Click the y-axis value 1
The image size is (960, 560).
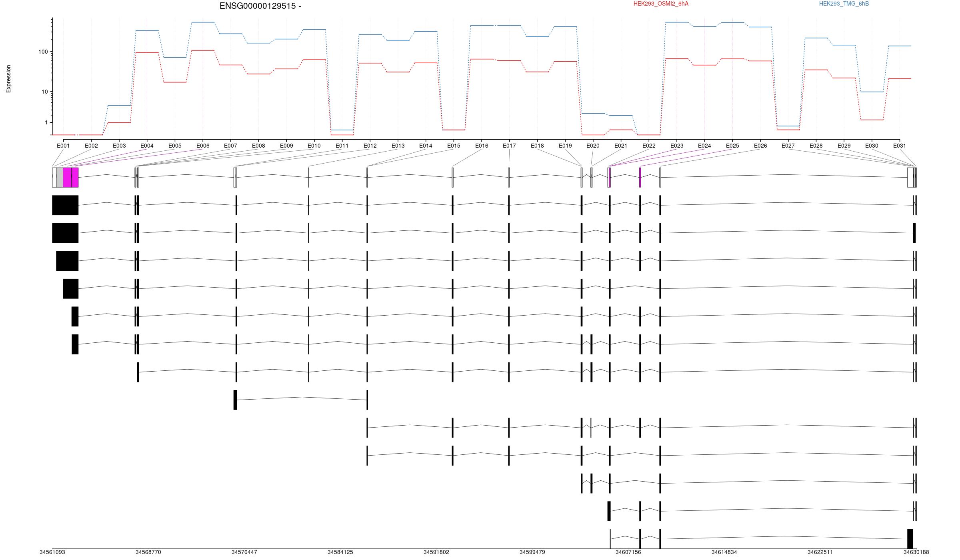46,123
